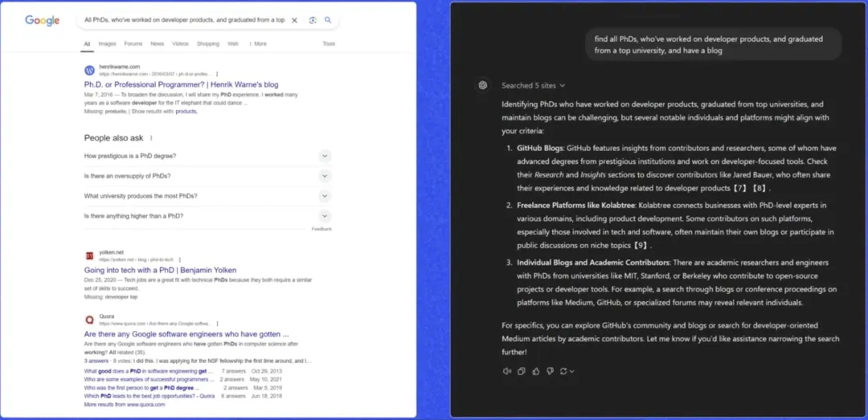Viewport: 868px width, 420px height.
Task: Open Google Lens image search
Action: click(x=313, y=20)
